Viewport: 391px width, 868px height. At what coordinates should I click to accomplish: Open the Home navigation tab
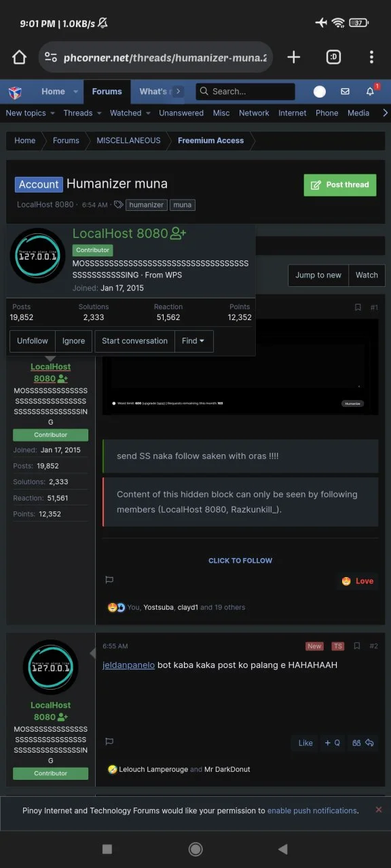point(53,92)
